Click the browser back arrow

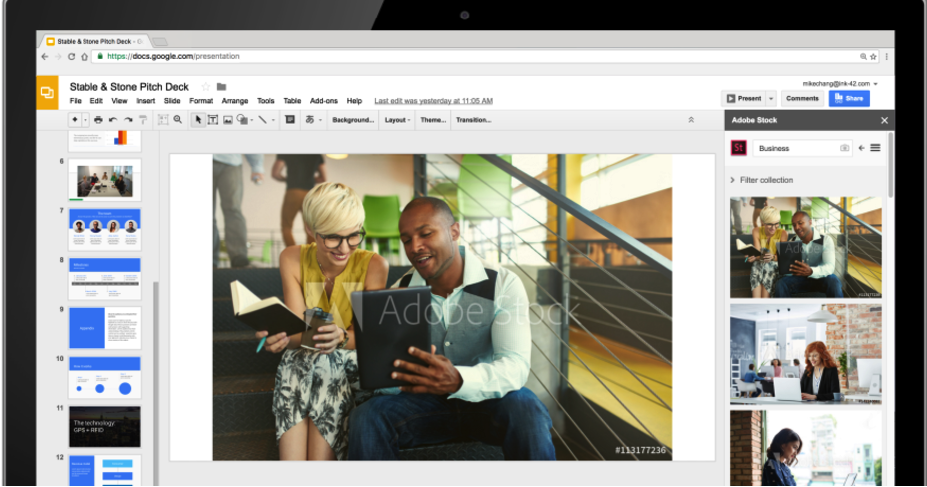pos(45,57)
